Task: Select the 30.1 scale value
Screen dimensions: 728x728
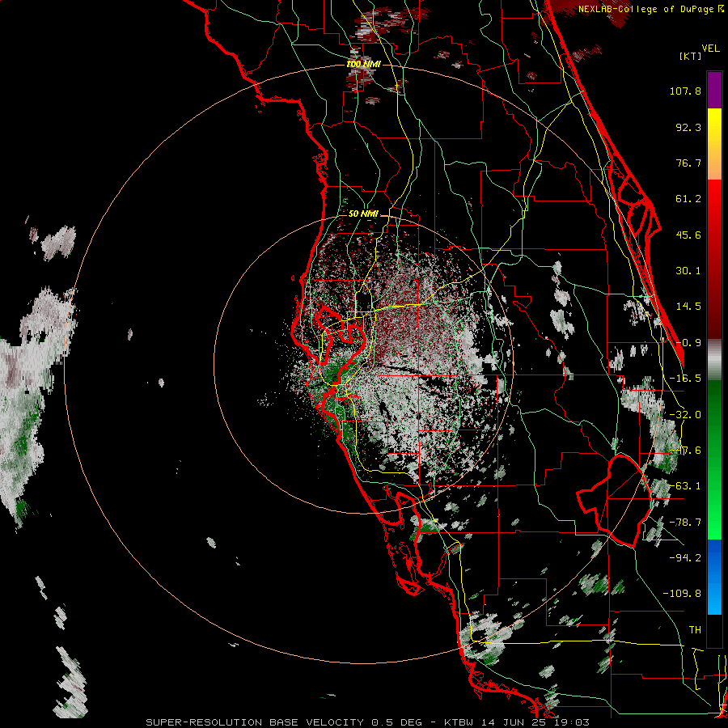Action: coord(688,271)
